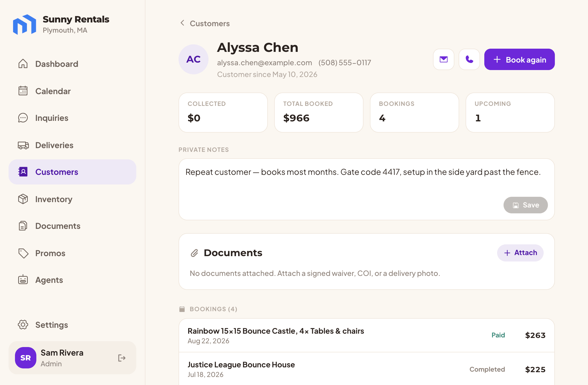588x385 pixels.
Task: Email the customer via envelope icon
Action: tap(444, 59)
